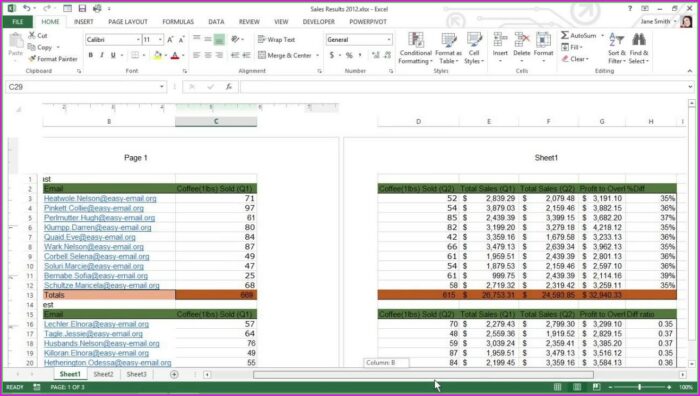700x396 pixels.
Task: Toggle Wrap Text
Action: click(276, 40)
